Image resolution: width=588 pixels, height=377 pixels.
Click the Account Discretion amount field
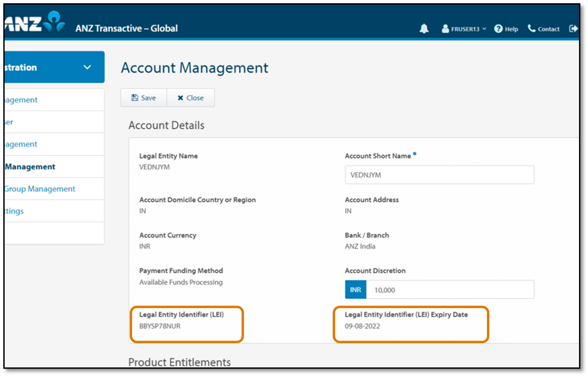450,290
